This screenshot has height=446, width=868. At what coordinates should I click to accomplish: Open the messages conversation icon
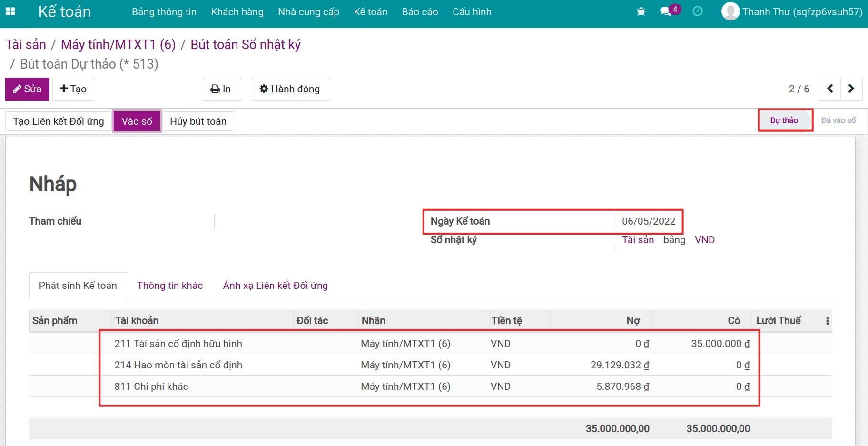click(x=666, y=11)
